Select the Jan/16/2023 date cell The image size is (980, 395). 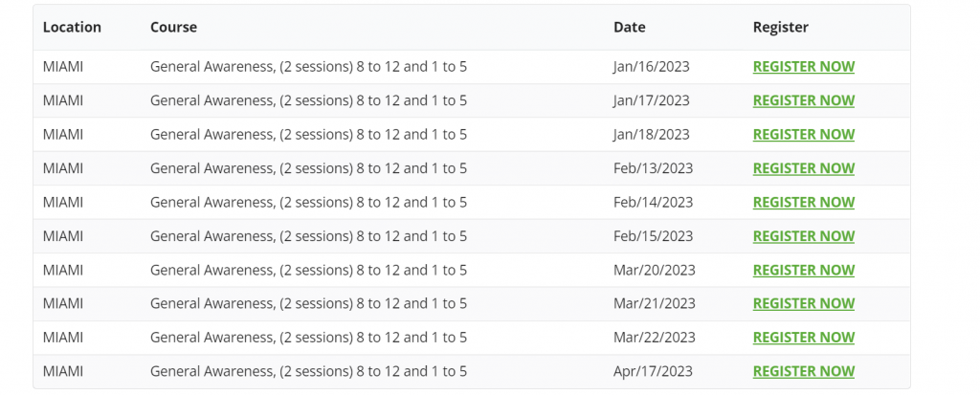651,67
